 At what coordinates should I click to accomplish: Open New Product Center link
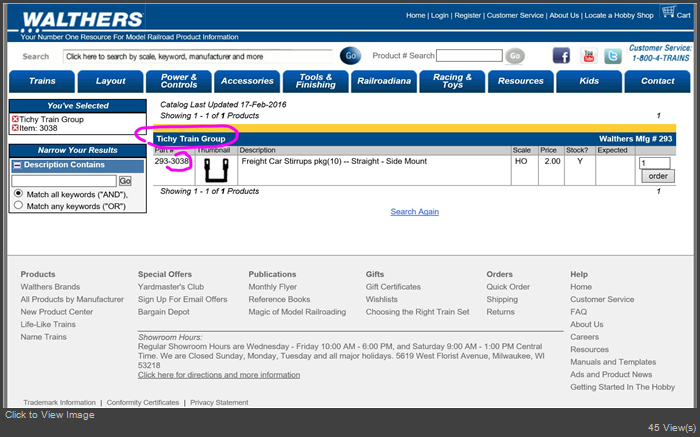coord(57,312)
